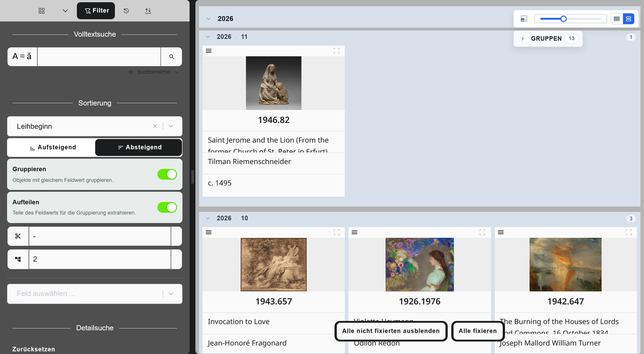Toggle the image fit icon in view toolbar

click(x=524, y=19)
